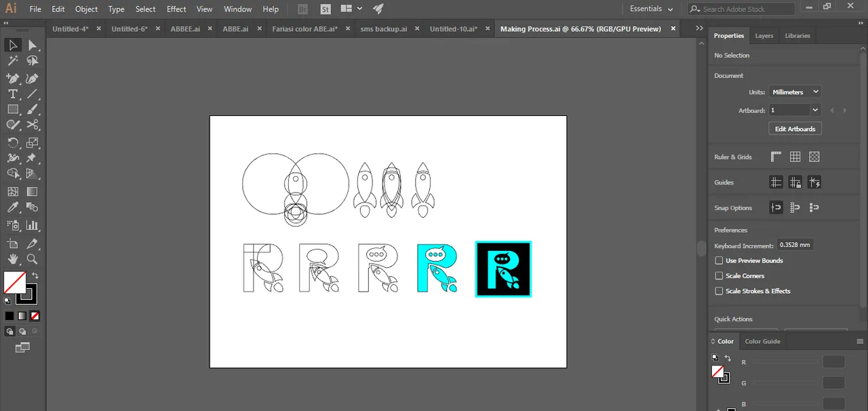Image resolution: width=868 pixels, height=411 pixels.
Task: Select the Rectangle tool
Action: [x=13, y=109]
